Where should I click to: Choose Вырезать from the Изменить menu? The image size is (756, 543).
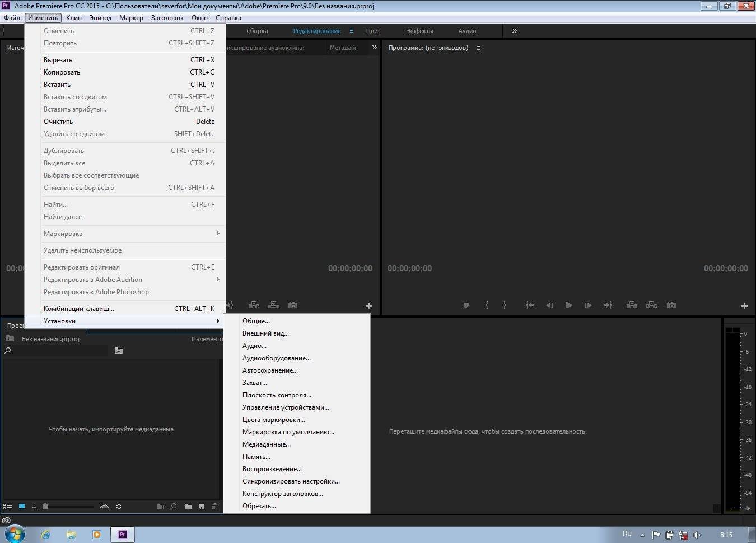coord(125,60)
